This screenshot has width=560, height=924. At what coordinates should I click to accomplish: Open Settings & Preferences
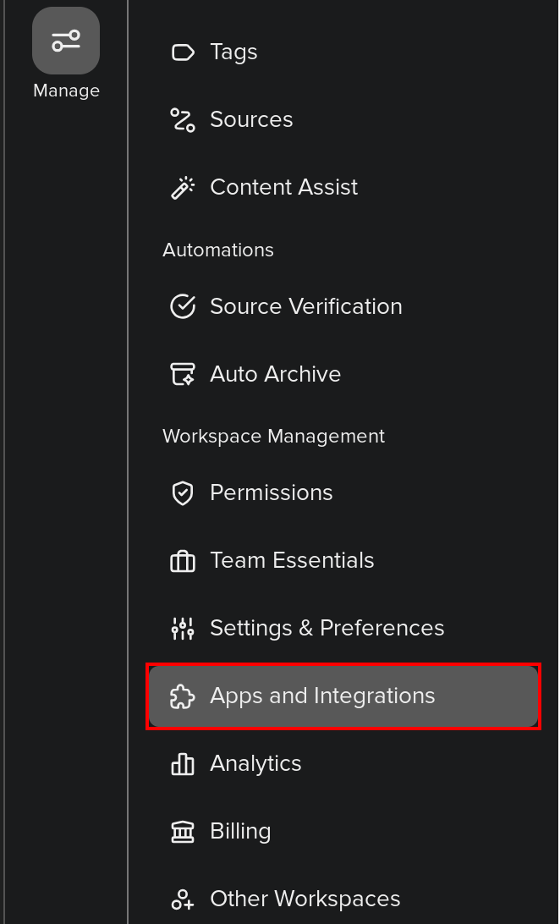pyautogui.click(x=343, y=628)
